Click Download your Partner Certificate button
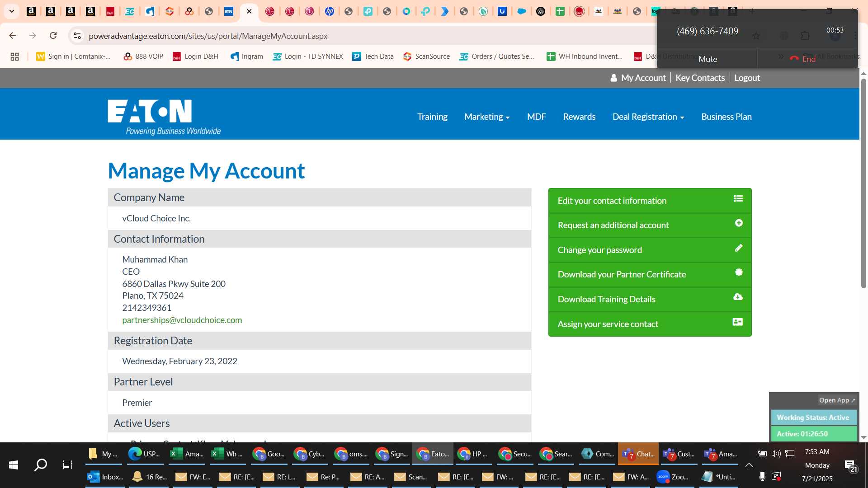868x488 pixels. click(650, 274)
